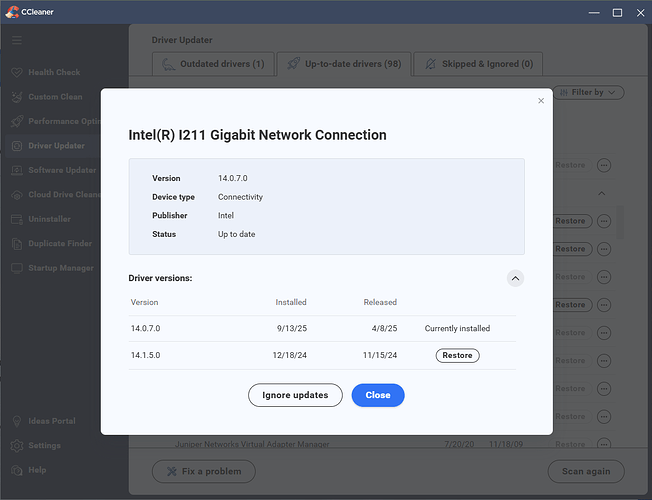652x500 pixels.
Task: Open Custom Clean in sidebar
Action: pos(54,97)
